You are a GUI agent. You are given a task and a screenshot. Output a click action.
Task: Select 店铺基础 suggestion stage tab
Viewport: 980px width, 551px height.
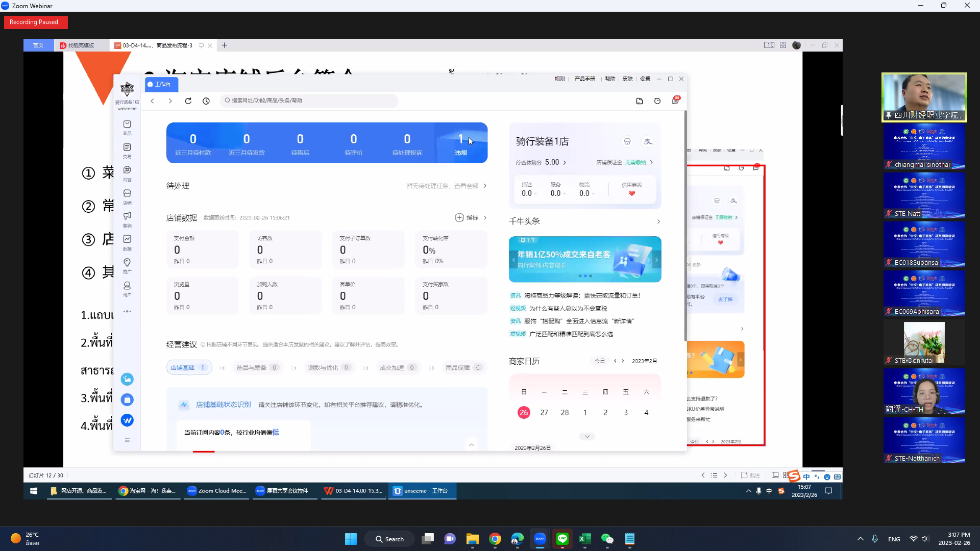point(189,367)
